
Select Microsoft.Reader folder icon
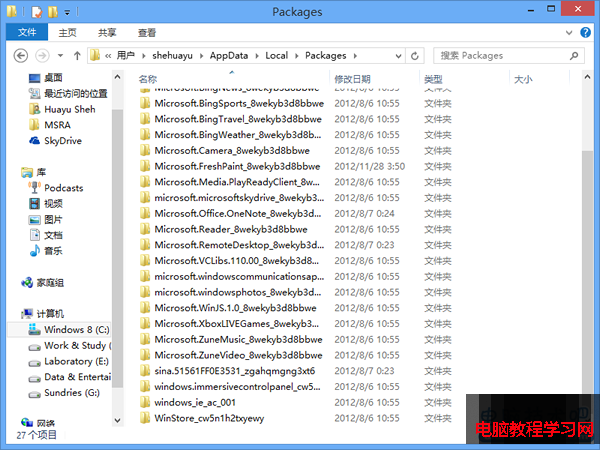click(145, 229)
